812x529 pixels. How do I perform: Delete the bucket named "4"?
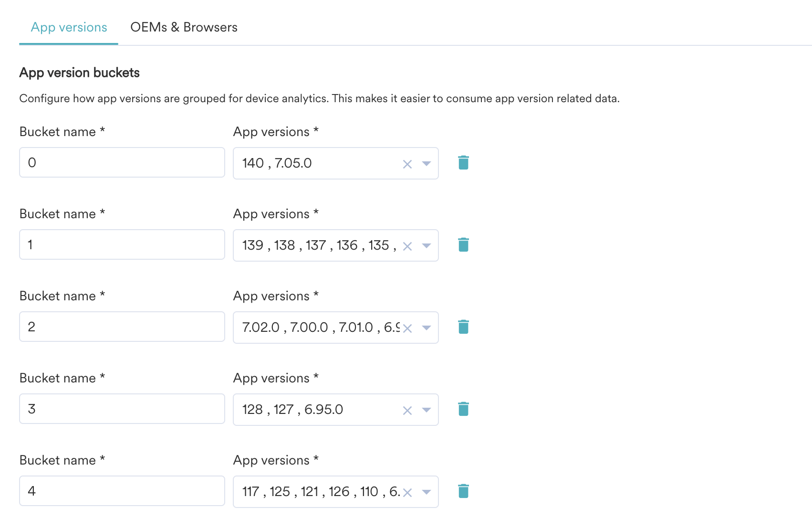463,491
